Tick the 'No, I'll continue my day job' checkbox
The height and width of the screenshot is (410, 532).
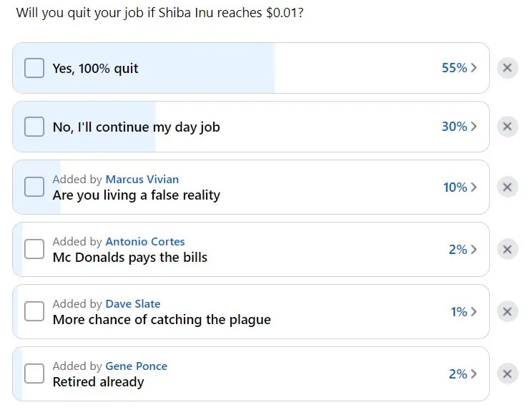point(34,127)
